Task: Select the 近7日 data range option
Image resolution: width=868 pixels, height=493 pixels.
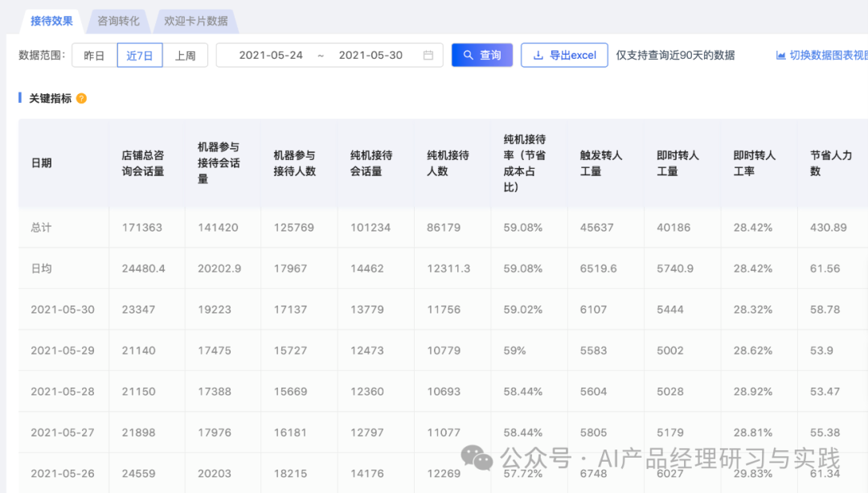Action: (140, 55)
